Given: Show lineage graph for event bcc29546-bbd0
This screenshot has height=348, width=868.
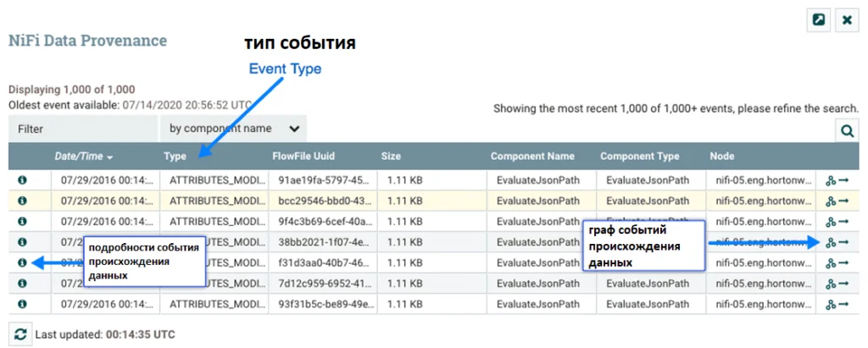Looking at the screenshot, I should point(831,201).
